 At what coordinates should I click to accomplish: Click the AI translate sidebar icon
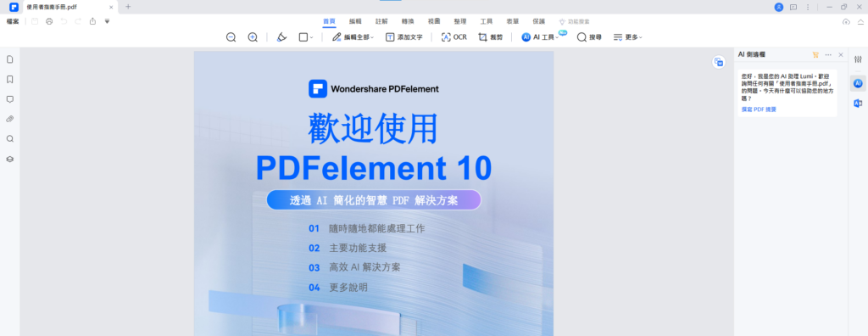click(x=858, y=104)
